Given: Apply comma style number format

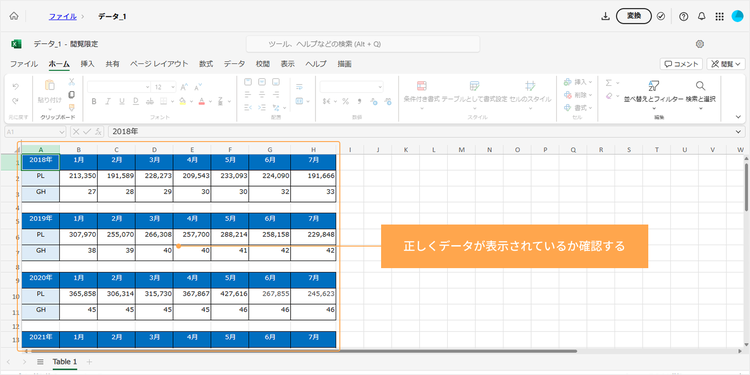Looking at the screenshot, I should [x=359, y=101].
